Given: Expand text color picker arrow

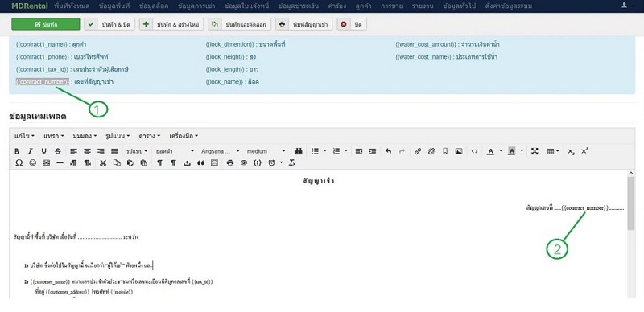Looking at the screenshot, I should (501, 151).
